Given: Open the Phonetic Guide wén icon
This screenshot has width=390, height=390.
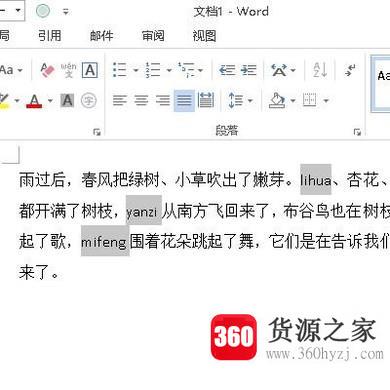Looking at the screenshot, I should click(x=69, y=70).
